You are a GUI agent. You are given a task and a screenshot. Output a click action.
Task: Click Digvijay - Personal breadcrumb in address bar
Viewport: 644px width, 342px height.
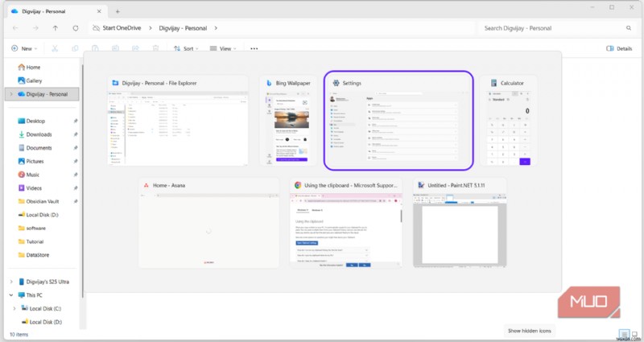point(183,28)
